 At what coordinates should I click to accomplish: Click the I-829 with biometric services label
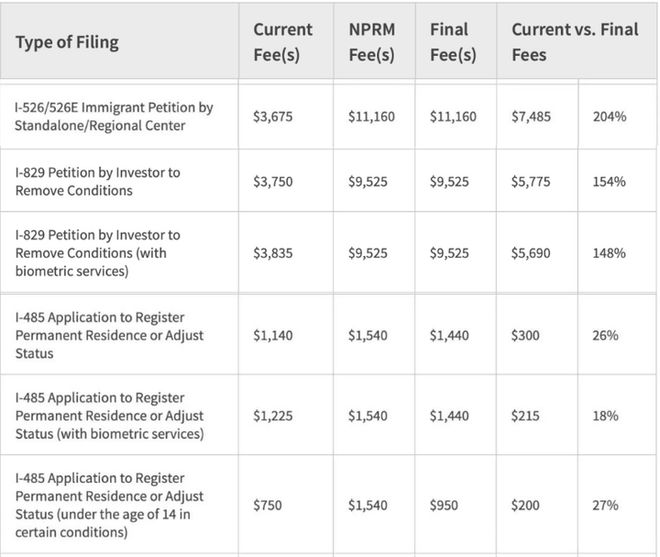click(x=98, y=253)
